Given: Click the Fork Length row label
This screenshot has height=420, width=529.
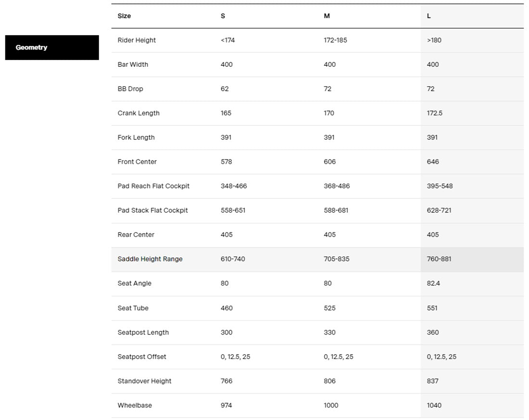Looking at the screenshot, I should pos(136,137).
